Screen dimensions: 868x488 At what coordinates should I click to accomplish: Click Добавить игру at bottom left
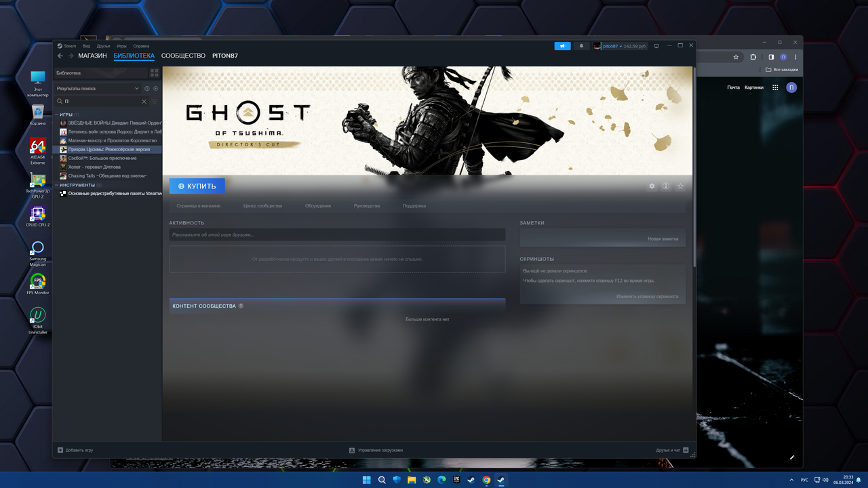[x=75, y=450]
